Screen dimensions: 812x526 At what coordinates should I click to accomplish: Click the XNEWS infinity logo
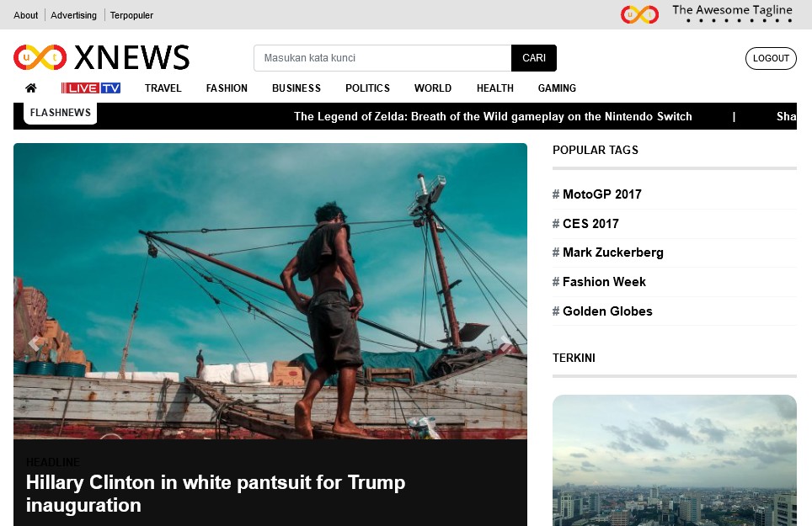[40, 57]
